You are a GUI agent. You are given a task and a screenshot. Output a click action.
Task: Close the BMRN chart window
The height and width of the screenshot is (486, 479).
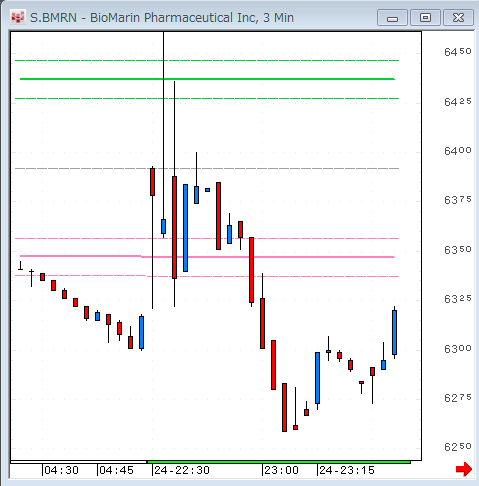[458, 18]
